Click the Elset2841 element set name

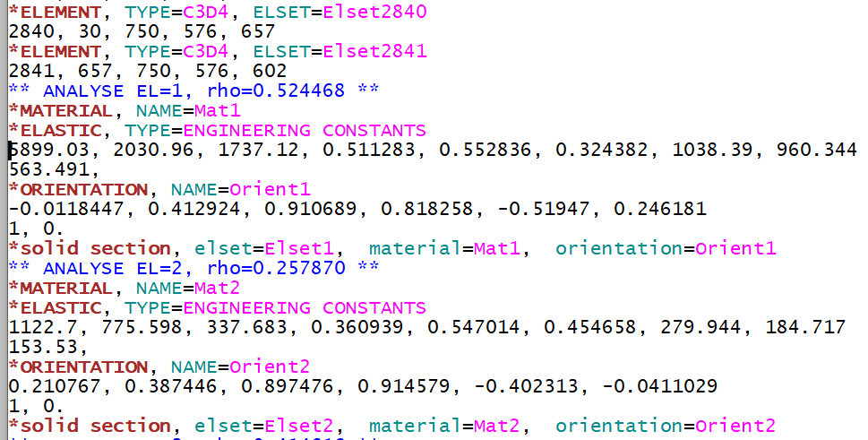pos(374,51)
